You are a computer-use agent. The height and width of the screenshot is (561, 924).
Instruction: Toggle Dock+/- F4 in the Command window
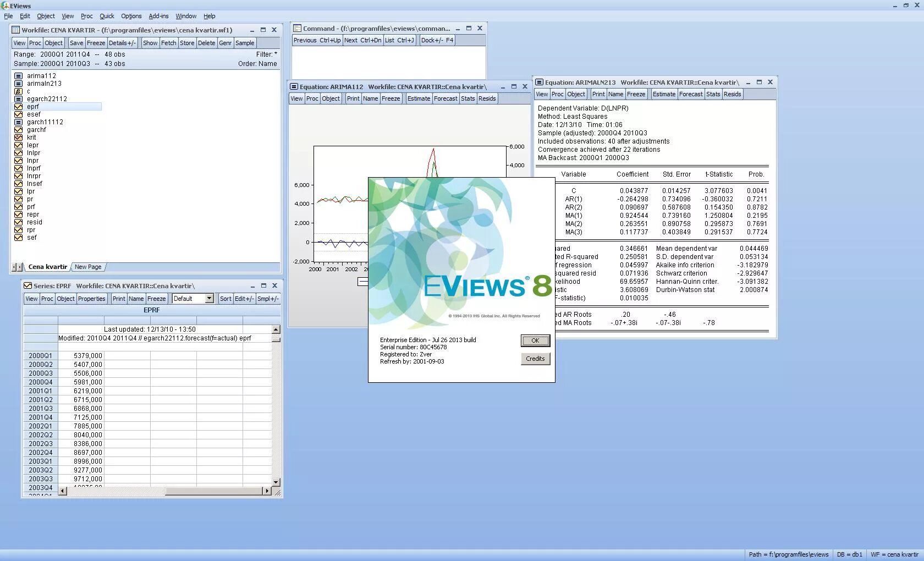click(437, 40)
